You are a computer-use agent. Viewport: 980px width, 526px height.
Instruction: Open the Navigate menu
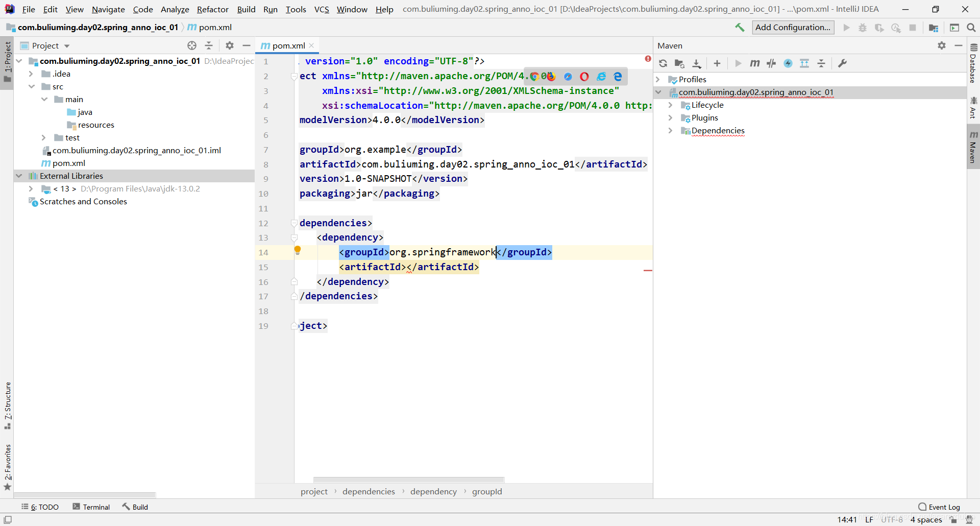108,9
